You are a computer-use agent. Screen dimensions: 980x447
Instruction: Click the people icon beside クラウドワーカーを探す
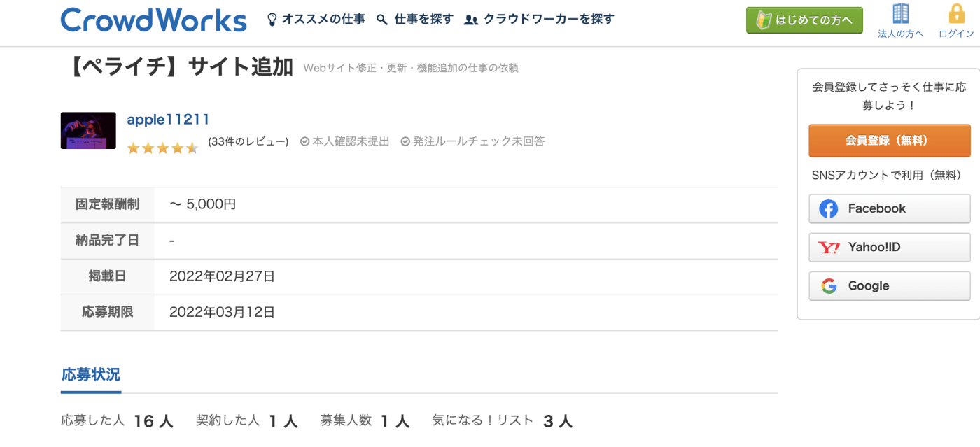tap(471, 20)
